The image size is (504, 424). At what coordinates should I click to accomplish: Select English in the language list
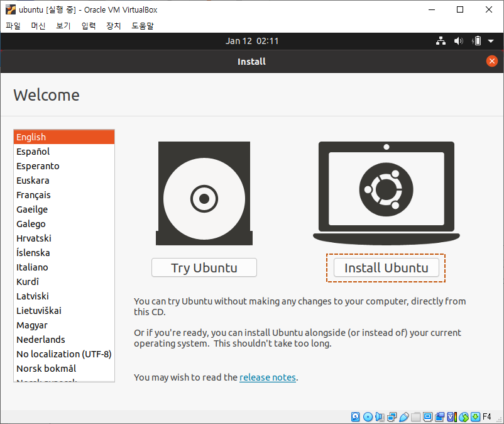tap(64, 137)
